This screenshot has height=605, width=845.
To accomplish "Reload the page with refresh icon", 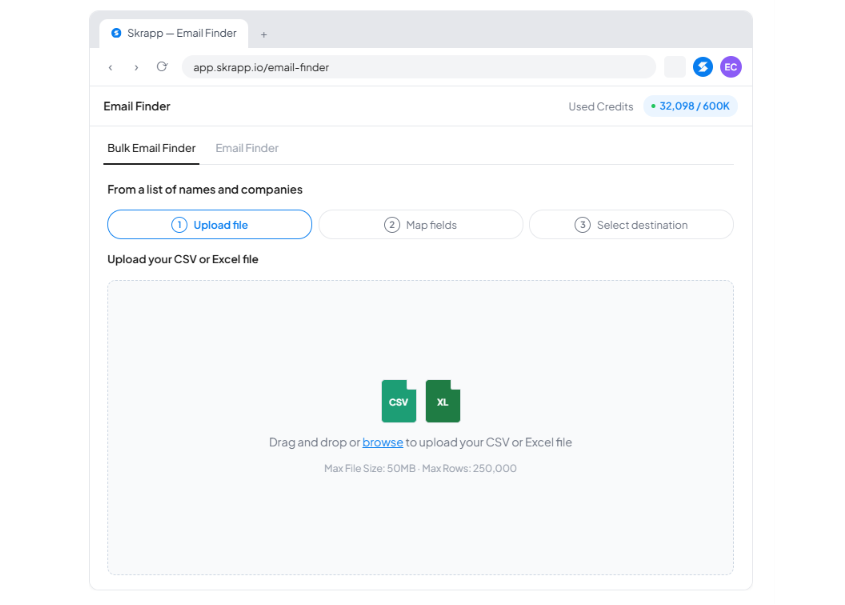I will click(162, 67).
